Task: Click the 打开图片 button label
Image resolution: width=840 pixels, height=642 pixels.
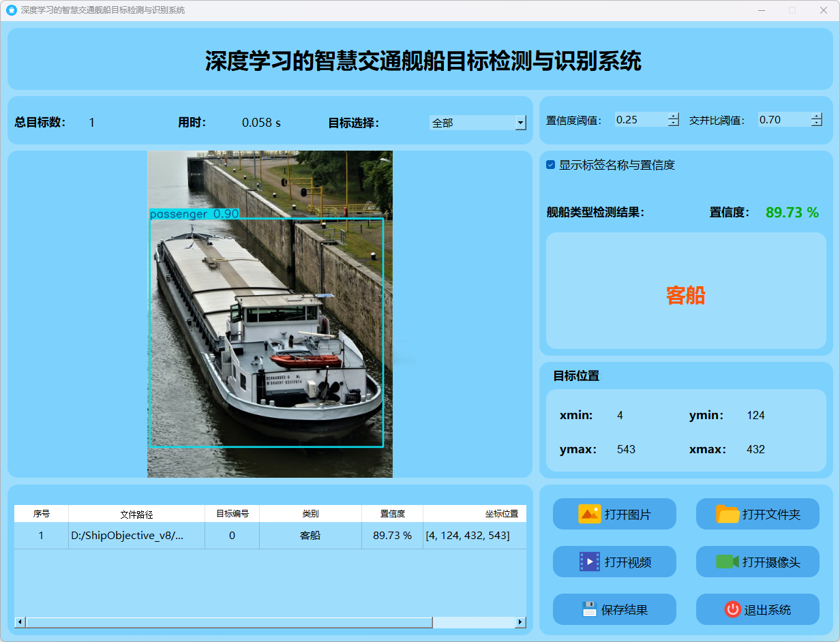Action: pyautogui.click(x=628, y=515)
